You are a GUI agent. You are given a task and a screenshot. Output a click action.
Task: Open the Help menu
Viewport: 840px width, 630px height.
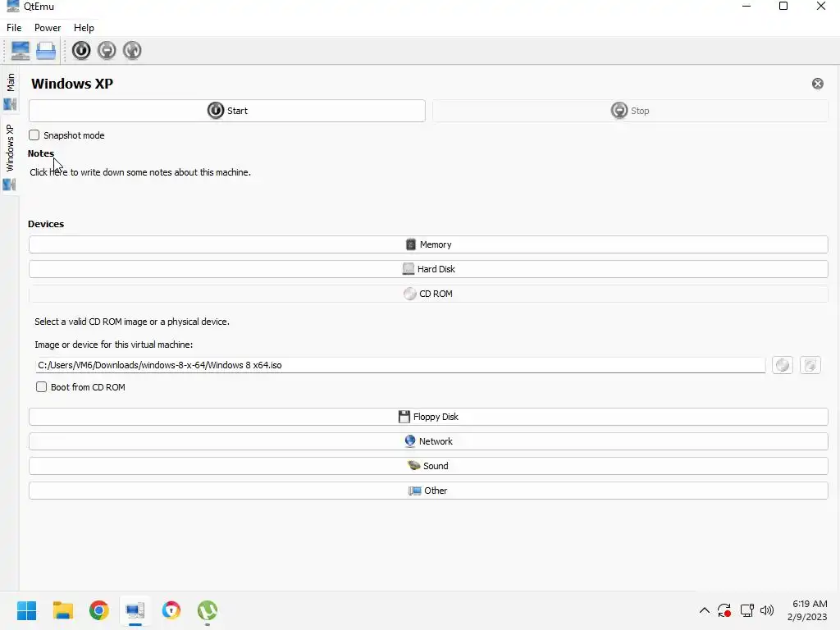click(x=84, y=28)
